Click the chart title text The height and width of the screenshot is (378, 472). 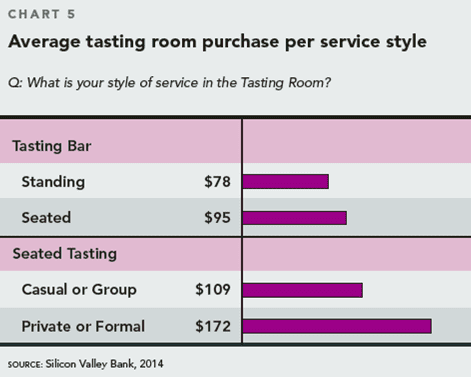click(x=217, y=42)
